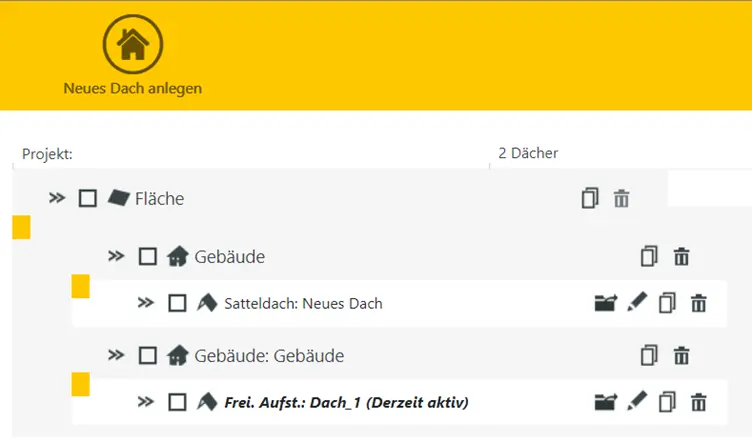Expand the Satteldach: Neues Dach row

[x=146, y=303]
